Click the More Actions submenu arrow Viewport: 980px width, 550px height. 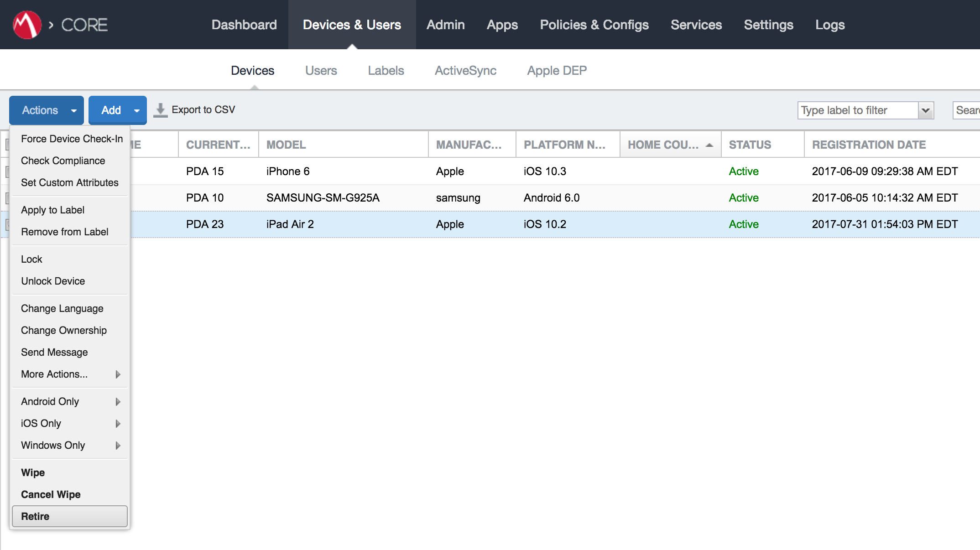coord(118,374)
